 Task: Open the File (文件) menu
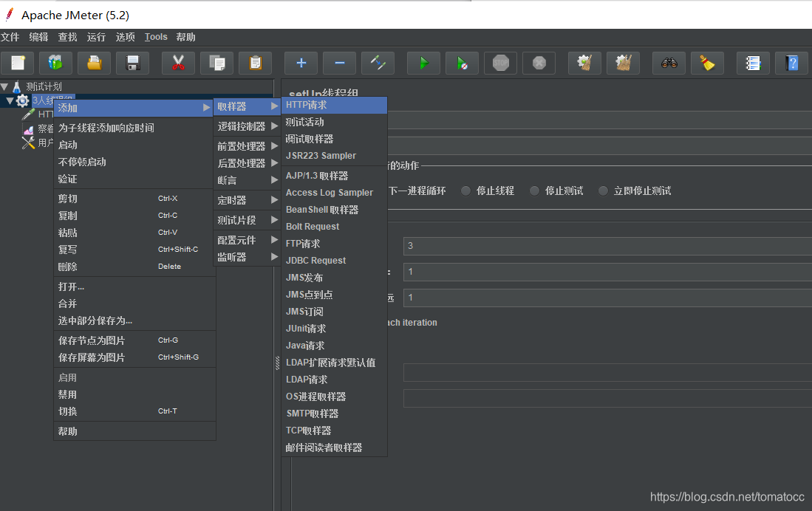(x=10, y=37)
